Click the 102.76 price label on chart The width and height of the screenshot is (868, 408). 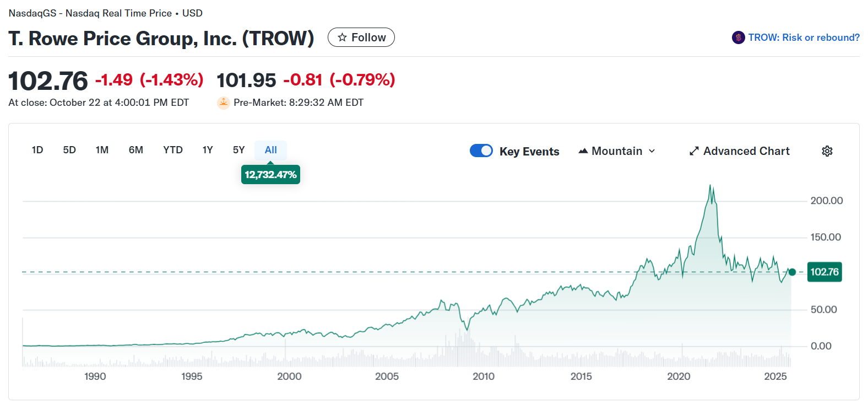pos(824,272)
